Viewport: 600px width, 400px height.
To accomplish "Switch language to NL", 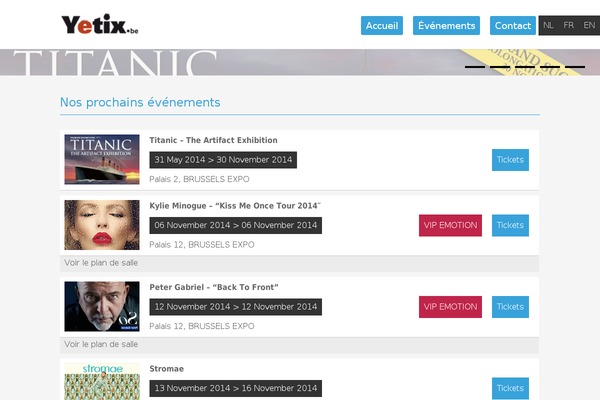I will (x=548, y=25).
